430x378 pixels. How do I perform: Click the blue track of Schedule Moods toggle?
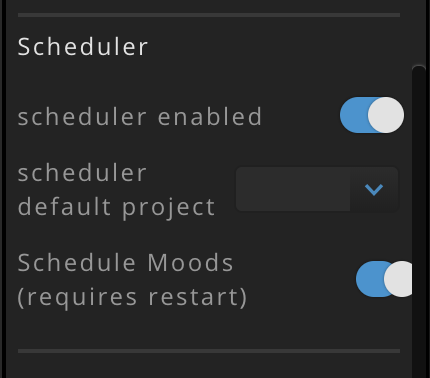(x=371, y=279)
